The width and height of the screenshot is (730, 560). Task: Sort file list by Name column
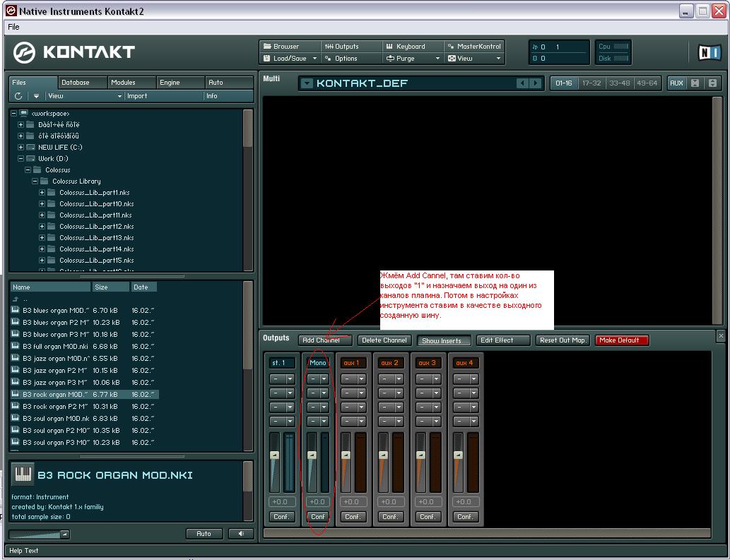(x=50, y=287)
